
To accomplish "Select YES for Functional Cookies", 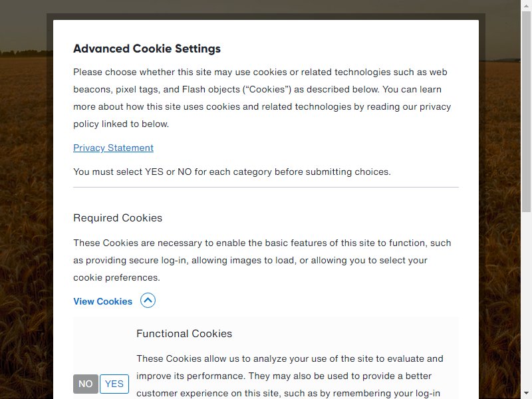I will click(x=114, y=384).
